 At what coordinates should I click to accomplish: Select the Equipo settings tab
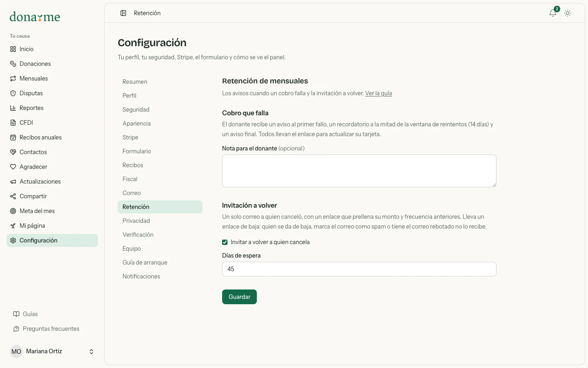(x=160, y=249)
